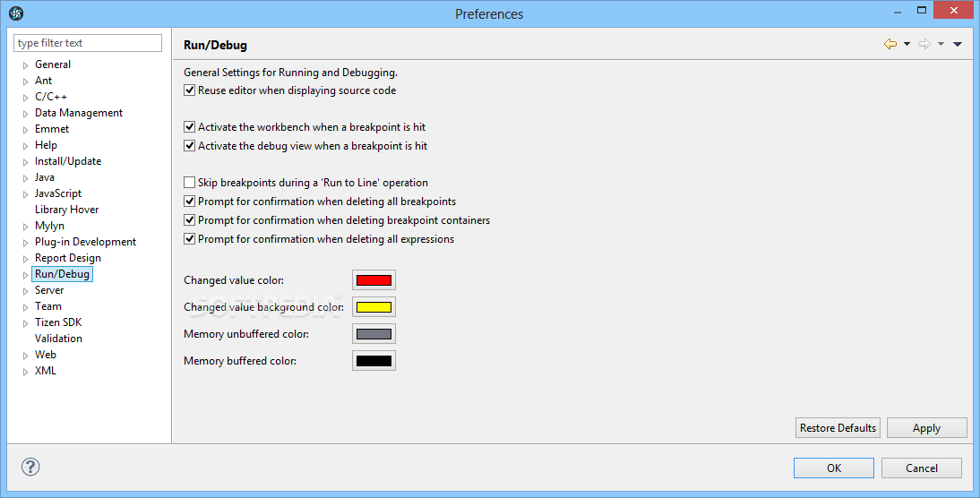Viewport: 980px width, 498px height.
Task: Expand the Server tree node
Action: pos(26,291)
